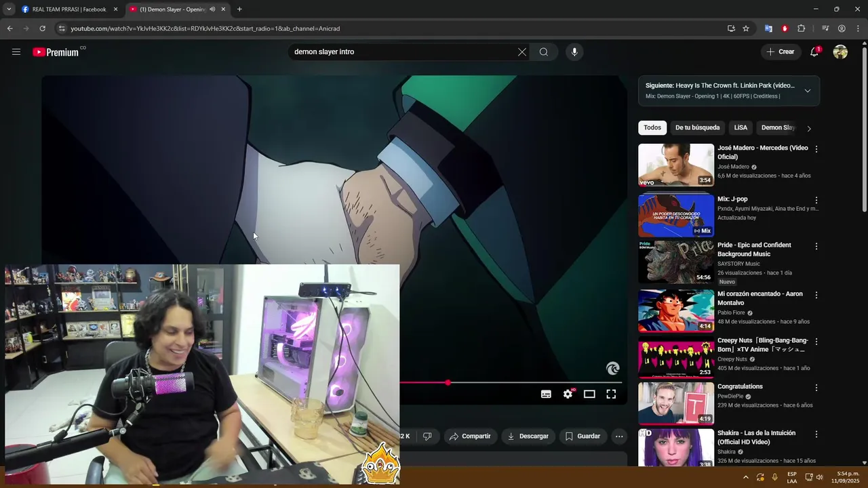
Task: Open the notifications bell
Action: coord(814,52)
